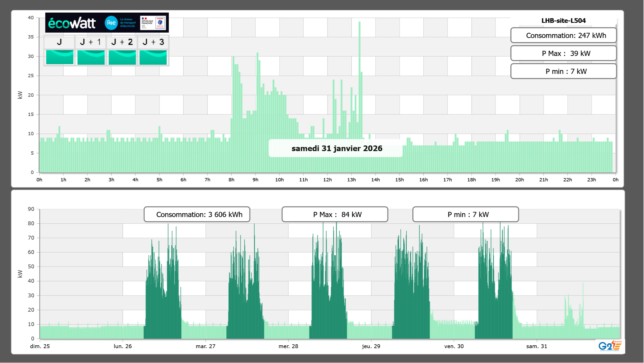Click the green signal under J + 2
The width and height of the screenshot is (644, 363).
(x=122, y=57)
